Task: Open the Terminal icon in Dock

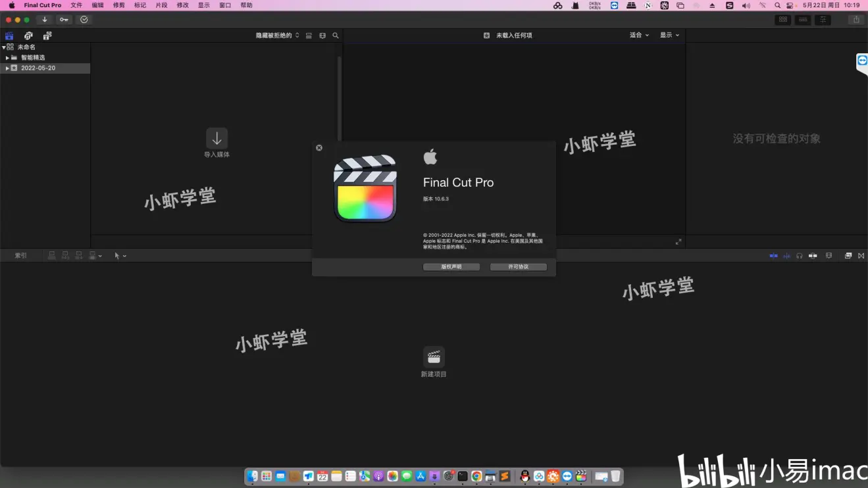Action: tap(463, 476)
